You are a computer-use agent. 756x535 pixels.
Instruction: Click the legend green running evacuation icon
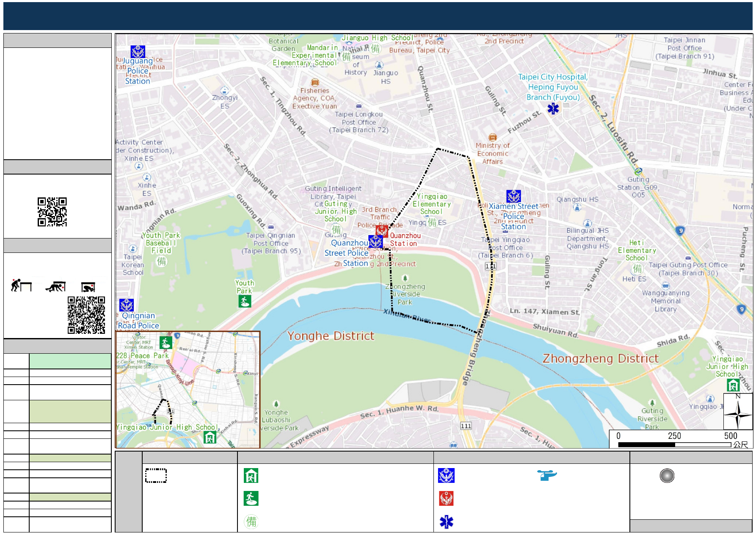pos(251,499)
